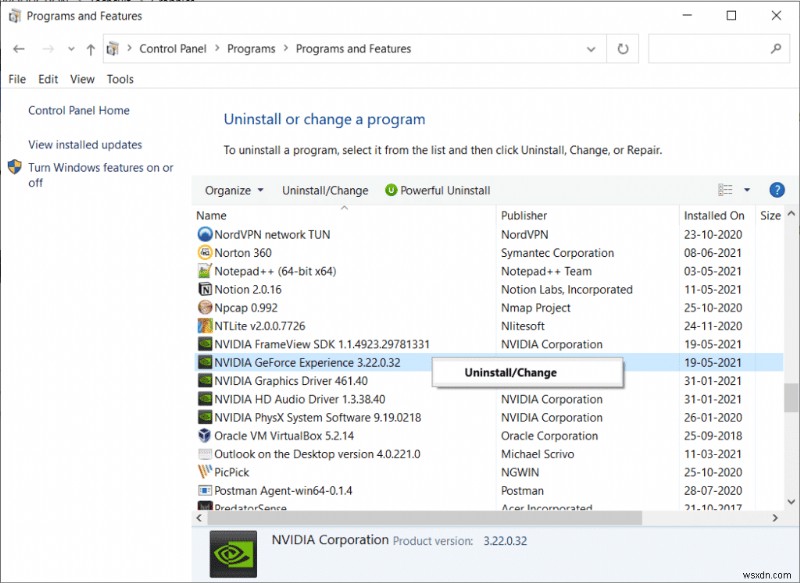Open the Tools menu

pos(120,79)
